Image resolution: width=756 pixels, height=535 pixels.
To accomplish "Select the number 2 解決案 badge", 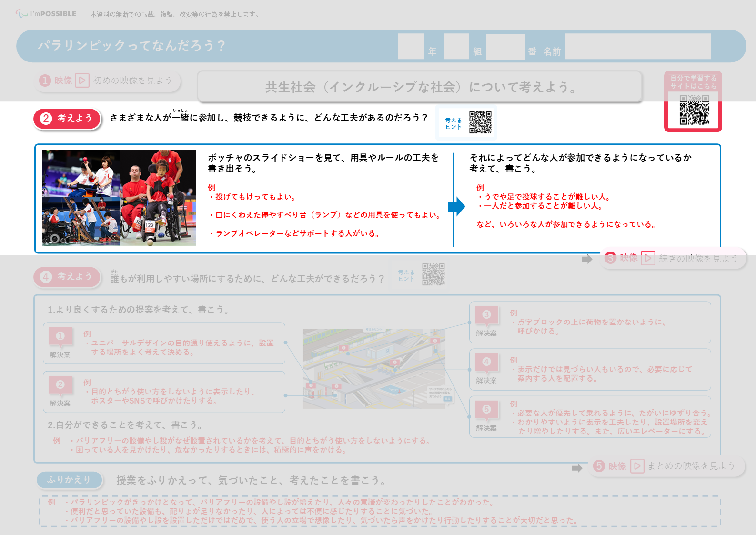I will pos(60,385).
